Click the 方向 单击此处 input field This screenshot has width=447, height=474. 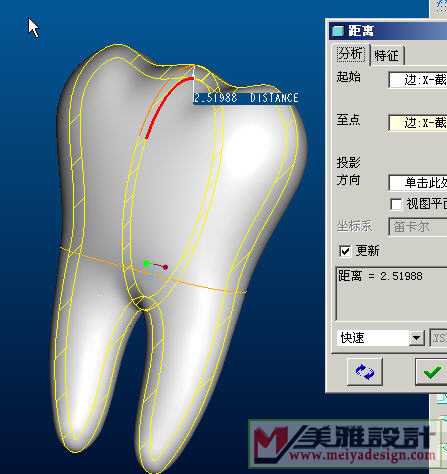pyautogui.click(x=418, y=182)
